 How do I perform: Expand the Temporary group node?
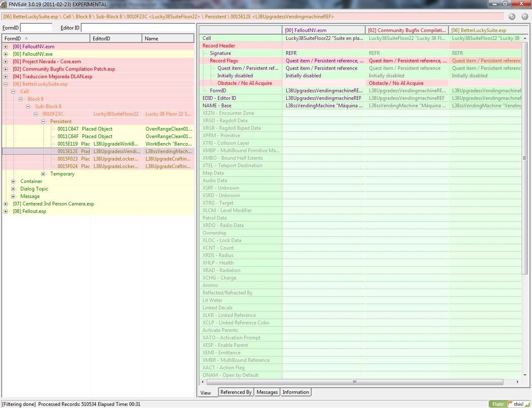pos(43,174)
